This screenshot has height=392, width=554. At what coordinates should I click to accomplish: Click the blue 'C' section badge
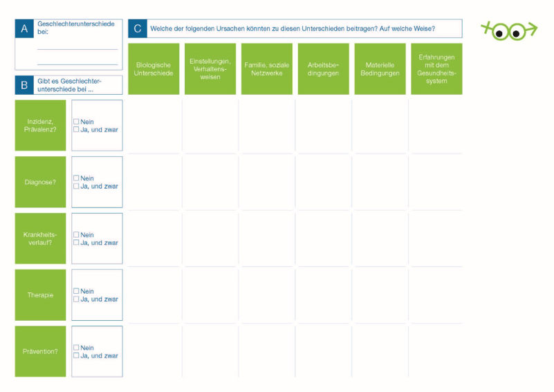pos(138,28)
